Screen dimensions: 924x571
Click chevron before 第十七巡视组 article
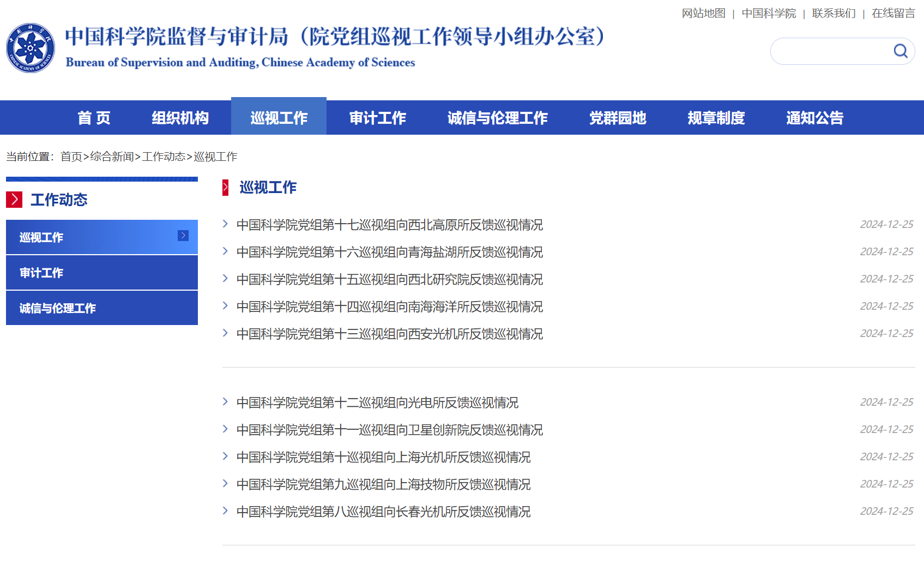click(225, 224)
